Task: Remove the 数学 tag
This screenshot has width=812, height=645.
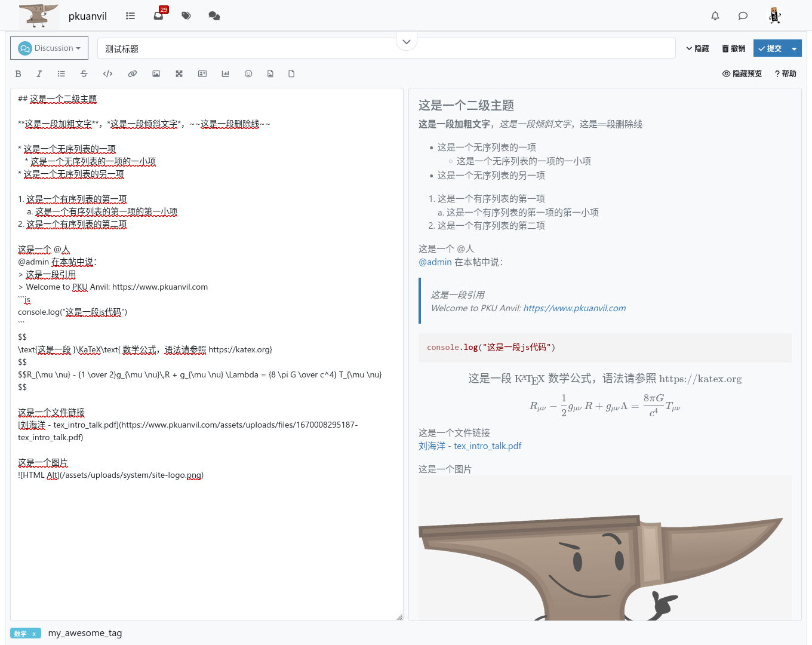Action: coord(34,634)
